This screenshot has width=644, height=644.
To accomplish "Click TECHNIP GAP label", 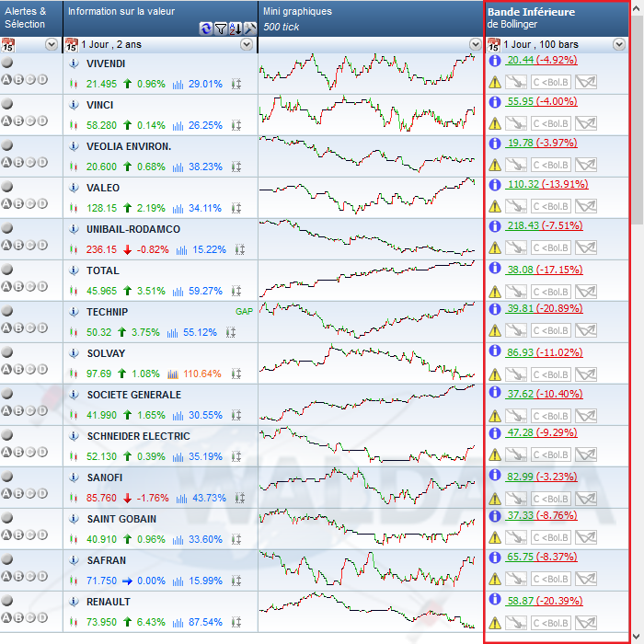I will [244, 312].
